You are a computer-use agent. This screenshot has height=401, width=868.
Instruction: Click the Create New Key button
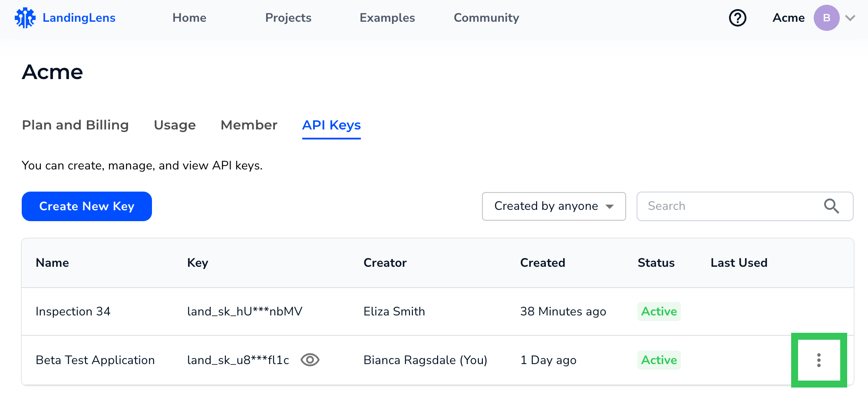[x=87, y=206]
